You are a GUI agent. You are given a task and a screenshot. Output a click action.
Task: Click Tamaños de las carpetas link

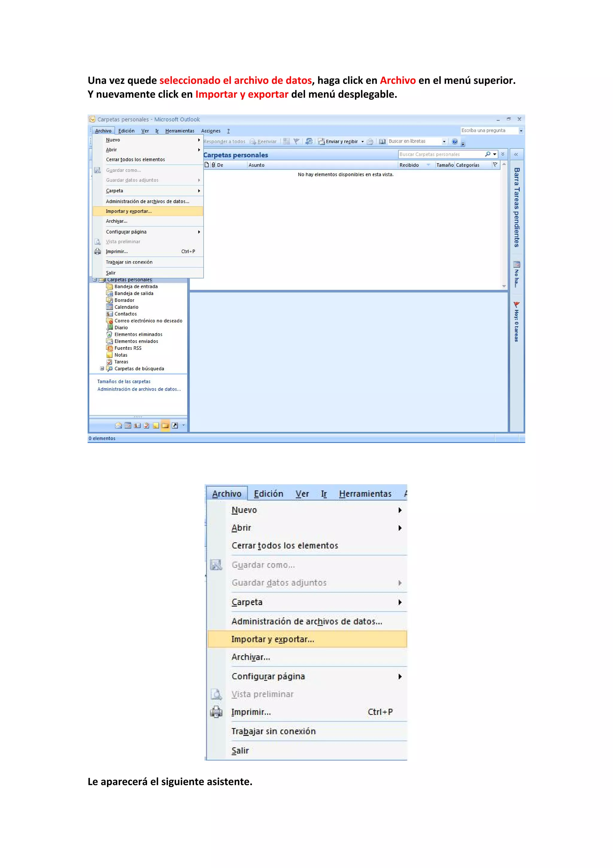[x=124, y=382]
